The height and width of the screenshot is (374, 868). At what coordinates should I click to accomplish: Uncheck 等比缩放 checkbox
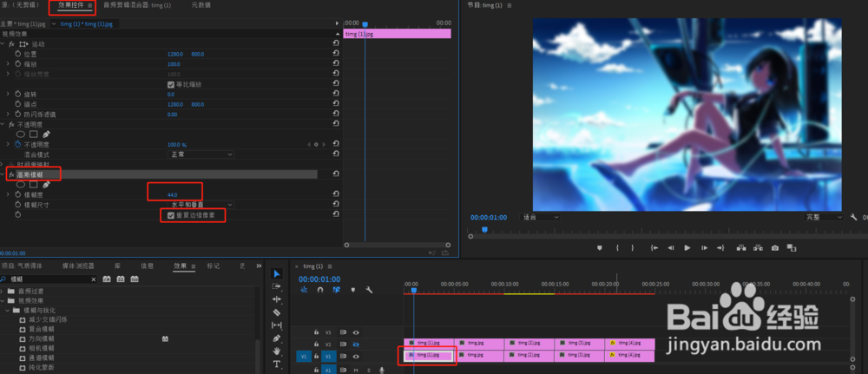pos(171,85)
